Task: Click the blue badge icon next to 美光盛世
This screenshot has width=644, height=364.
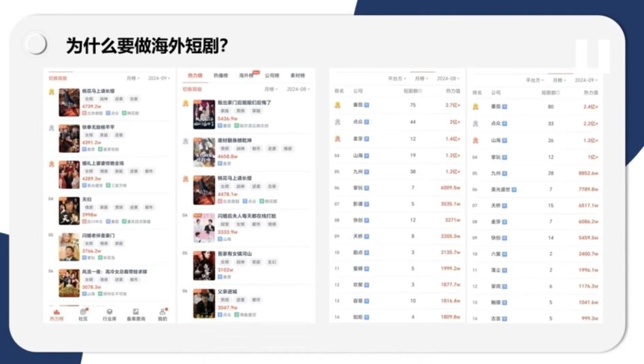Action: (514, 189)
